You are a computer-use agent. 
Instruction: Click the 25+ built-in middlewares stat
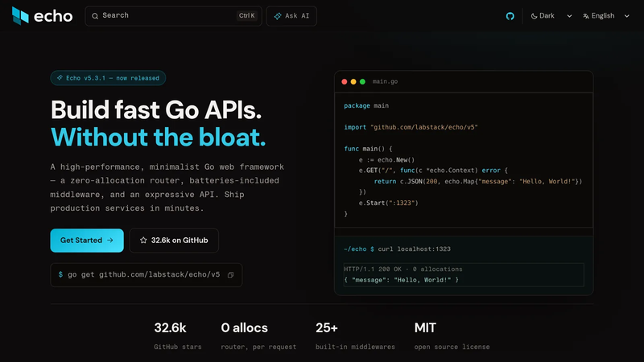pos(355,336)
